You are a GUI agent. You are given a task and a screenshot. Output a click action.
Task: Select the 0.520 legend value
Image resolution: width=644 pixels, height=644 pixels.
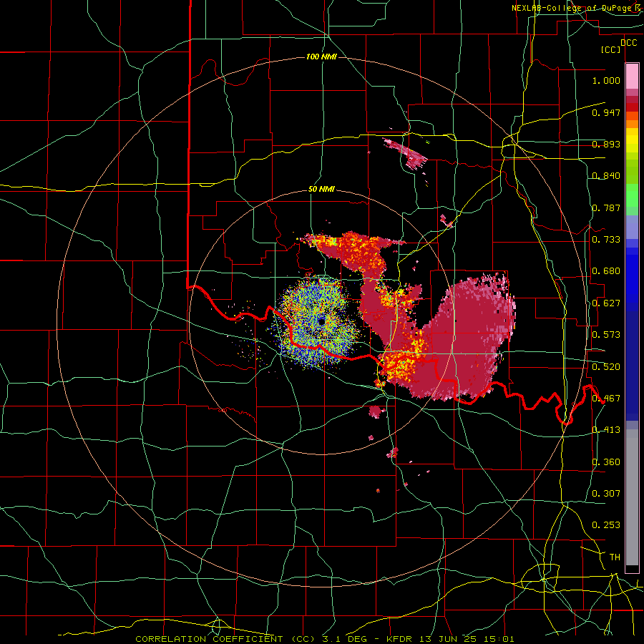coord(606,366)
